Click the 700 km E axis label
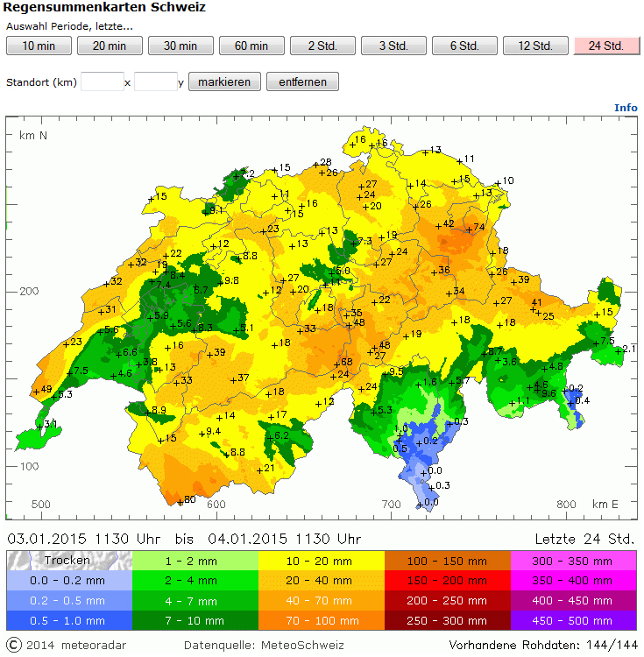Screen dimensions: 644x657 (391, 504)
